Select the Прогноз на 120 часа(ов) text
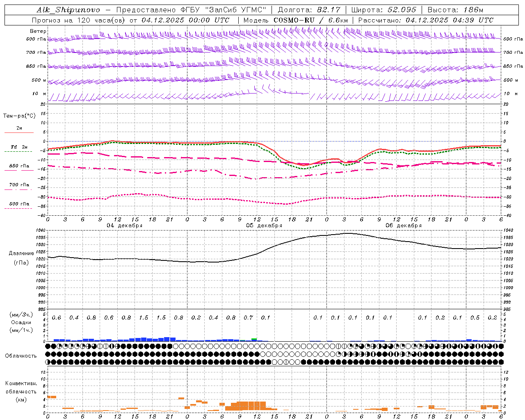 [x=79, y=20]
